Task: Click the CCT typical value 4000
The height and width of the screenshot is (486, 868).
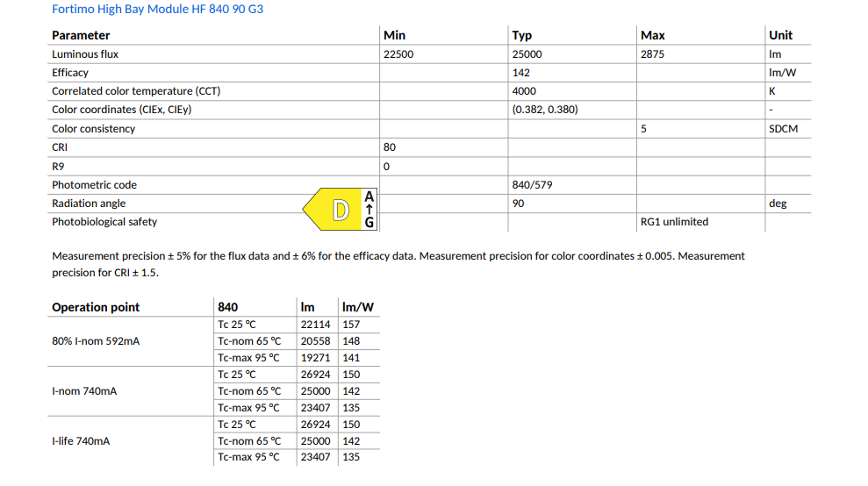Action: click(x=524, y=90)
